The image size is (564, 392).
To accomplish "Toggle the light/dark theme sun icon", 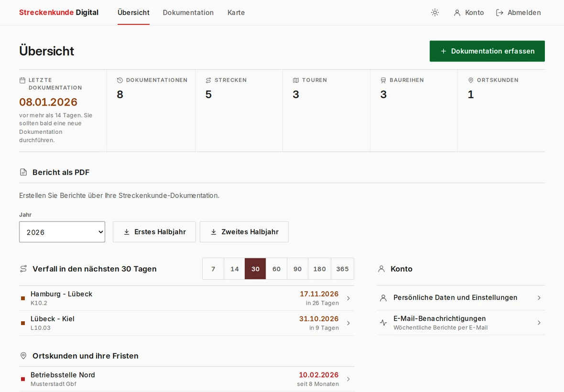I will pyautogui.click(x=435, y=12).
